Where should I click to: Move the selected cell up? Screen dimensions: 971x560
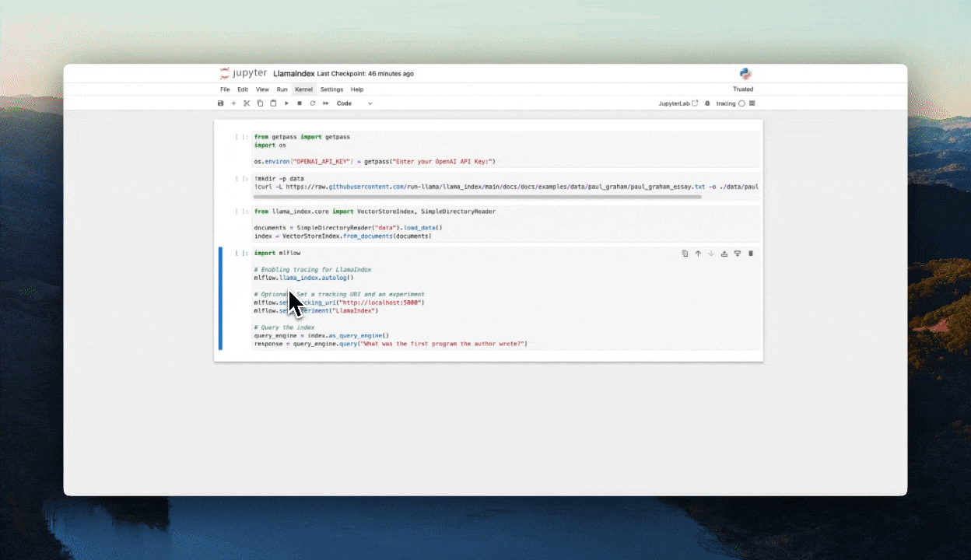coord(698,253)
